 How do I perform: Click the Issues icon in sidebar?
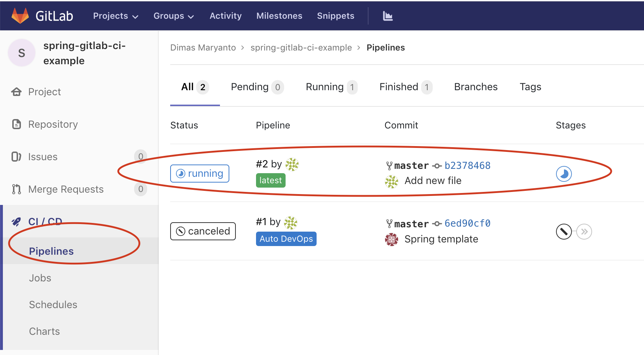coord(16,157)
